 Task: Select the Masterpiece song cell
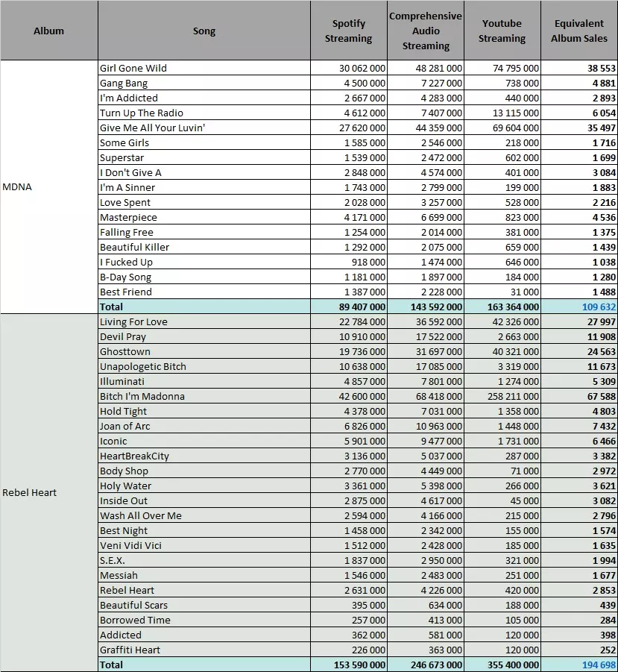point(204,217)
